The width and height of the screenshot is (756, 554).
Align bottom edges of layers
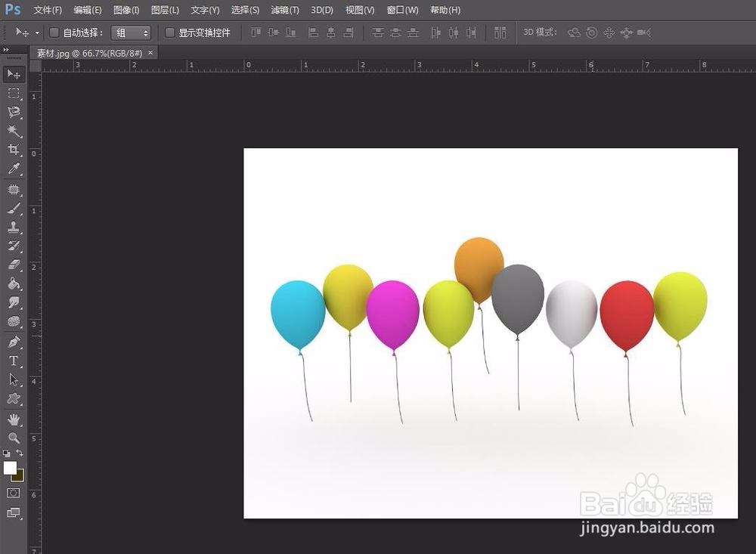291,32
